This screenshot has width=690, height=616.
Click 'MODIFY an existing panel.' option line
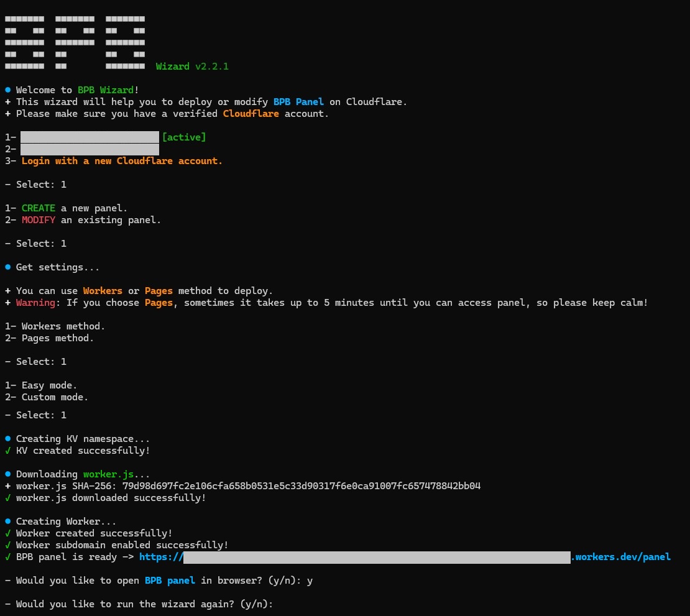[x=83, y=220]
